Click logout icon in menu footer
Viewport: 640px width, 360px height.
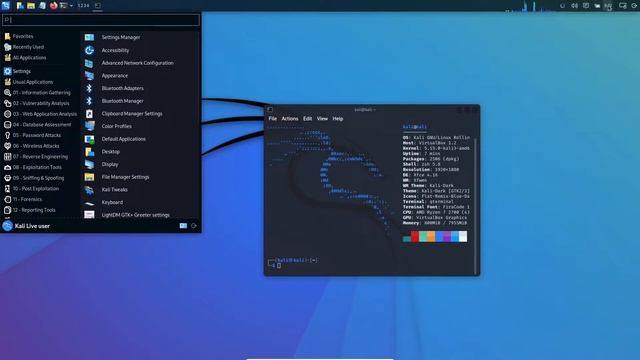(x=194, y=226)
